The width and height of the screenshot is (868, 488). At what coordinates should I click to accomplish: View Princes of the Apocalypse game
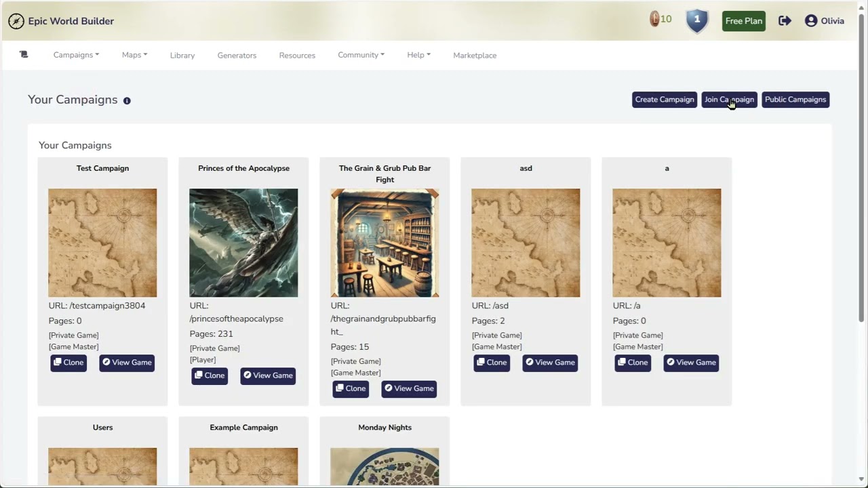pos(268,375)
